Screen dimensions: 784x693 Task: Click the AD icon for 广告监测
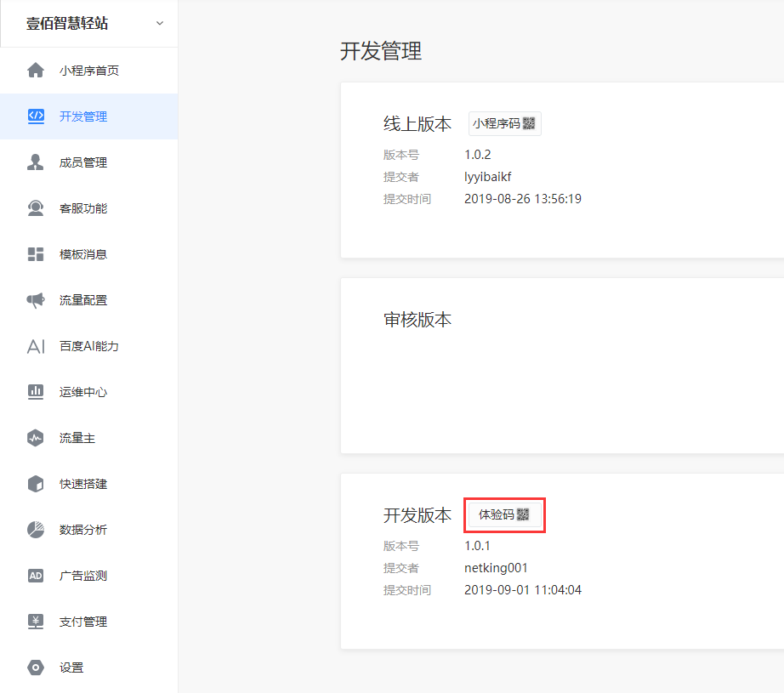click(36, 576)
